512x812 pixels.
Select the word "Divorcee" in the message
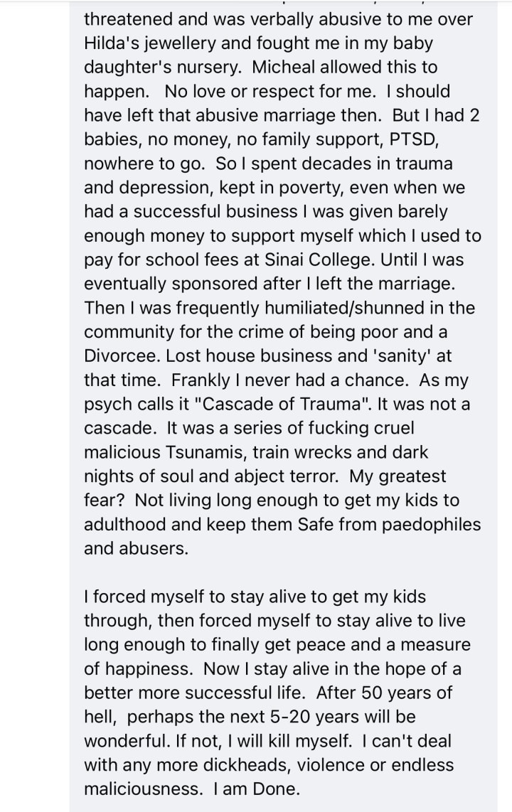pyautogui.click(x=121, y=356)
